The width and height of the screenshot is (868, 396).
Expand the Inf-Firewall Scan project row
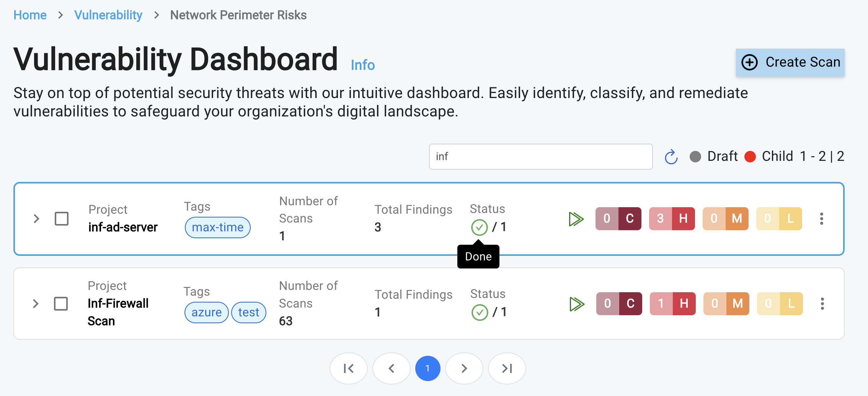(x=36, y=304)
